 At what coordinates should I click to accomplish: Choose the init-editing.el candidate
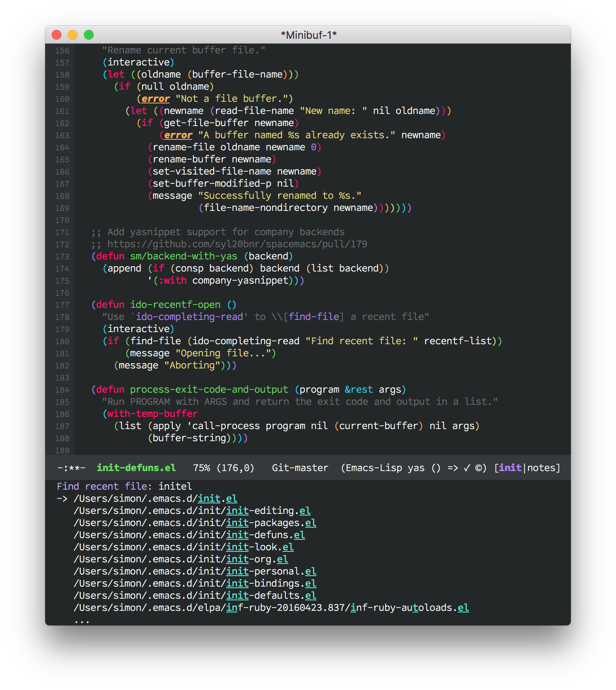pos(192,511)
